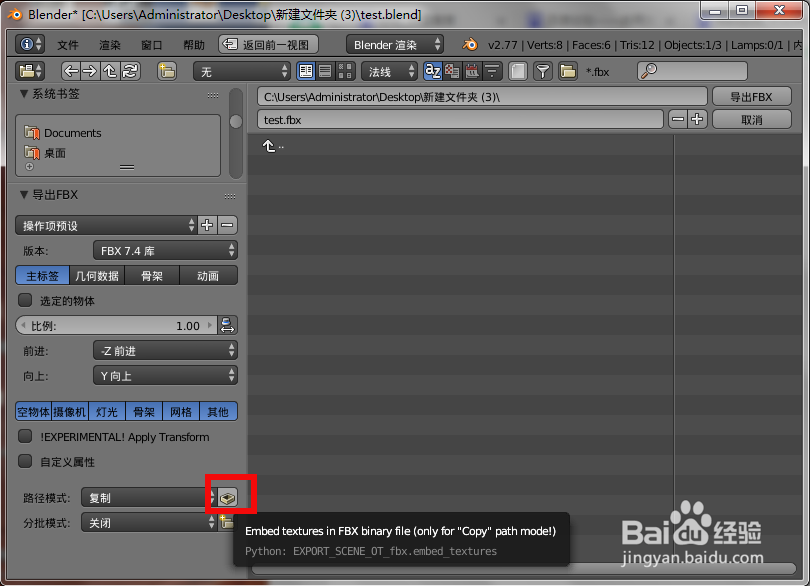This screenshot has width=810, height=586.
Task: Toggle folder filter icon
Action: (568, 71)
